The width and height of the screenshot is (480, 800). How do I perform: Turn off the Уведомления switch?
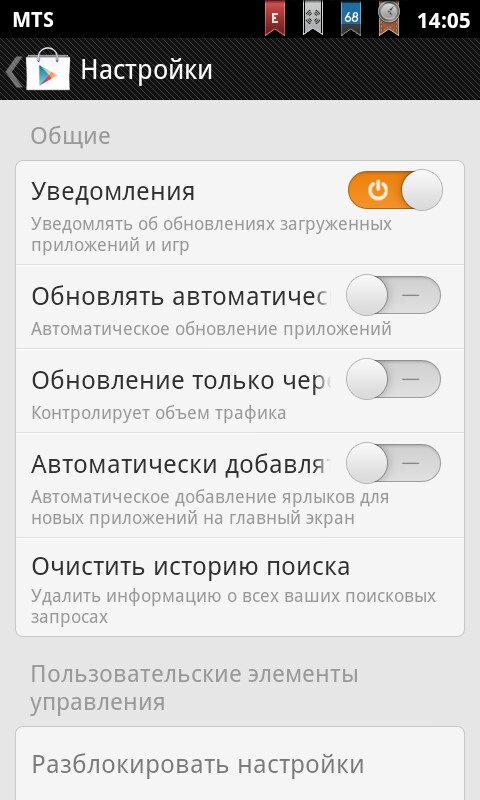click(x=395, y=190)
